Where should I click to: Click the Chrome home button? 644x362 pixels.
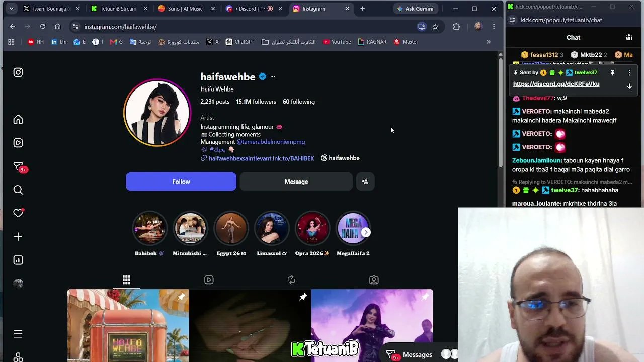[x=58, y=27]
